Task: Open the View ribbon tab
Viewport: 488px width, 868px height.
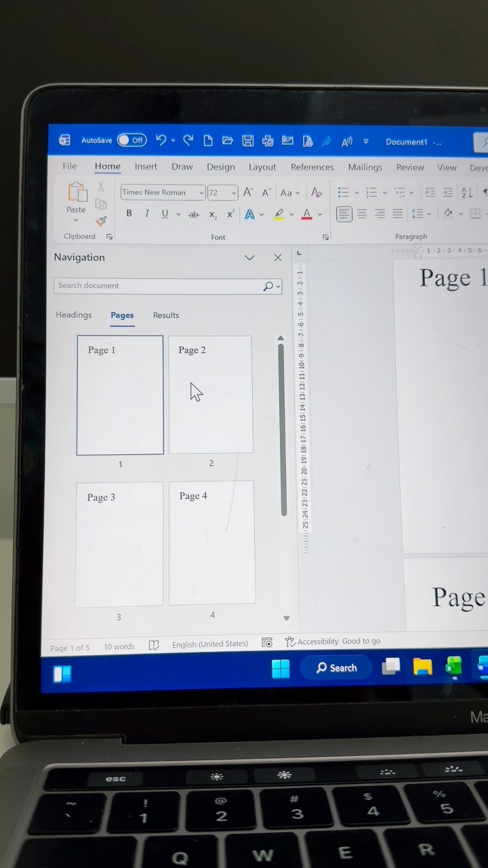Action: [x=447, y=167]
